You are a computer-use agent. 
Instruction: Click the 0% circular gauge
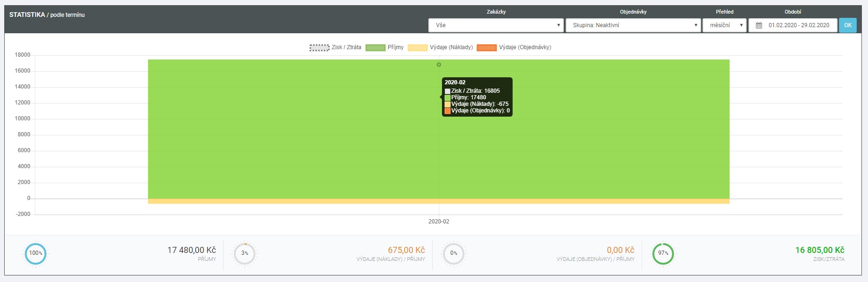(x=454, y=253)
